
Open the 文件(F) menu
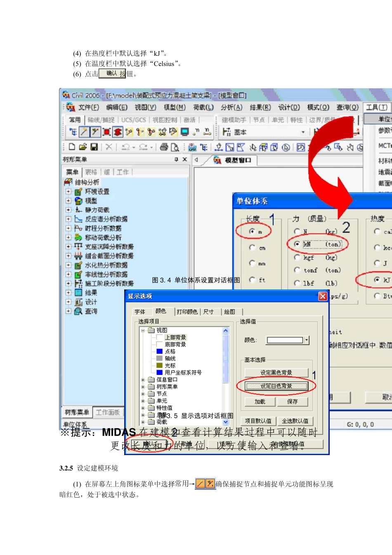[x=89, y=107]
